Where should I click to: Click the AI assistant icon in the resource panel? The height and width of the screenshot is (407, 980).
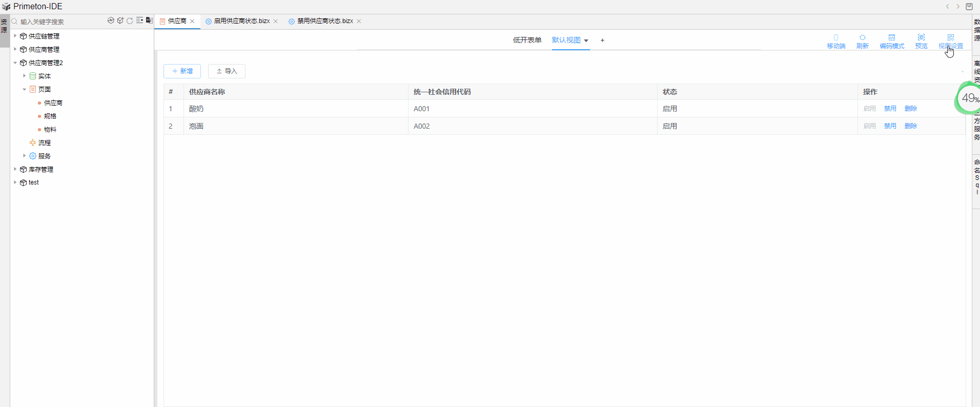click(111, 21)
